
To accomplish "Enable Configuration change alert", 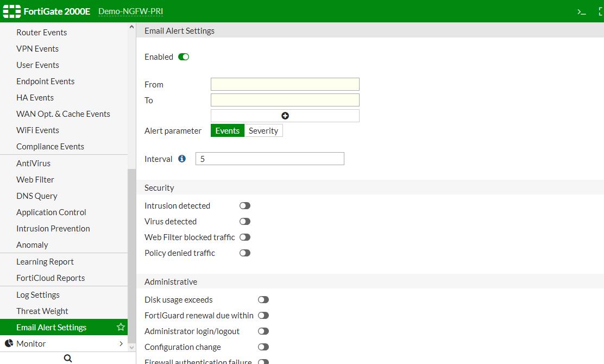I will (263, 347).
